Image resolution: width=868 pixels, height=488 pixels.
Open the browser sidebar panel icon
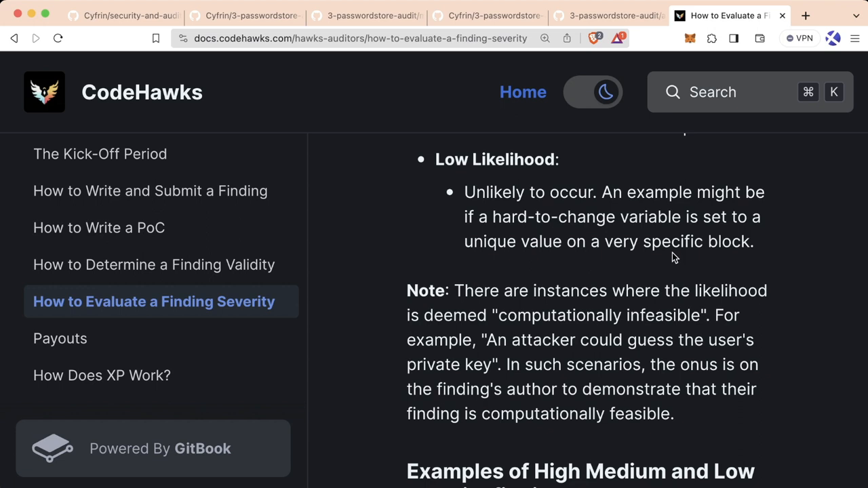tap(733, 38)
